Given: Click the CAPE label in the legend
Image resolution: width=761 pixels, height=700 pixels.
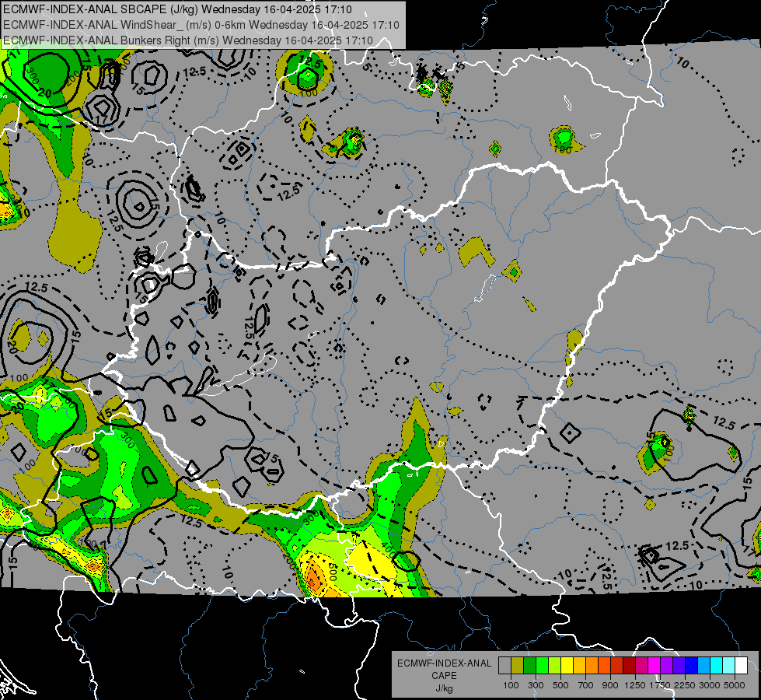Looking at the screenshot, I should pos(445,675).
